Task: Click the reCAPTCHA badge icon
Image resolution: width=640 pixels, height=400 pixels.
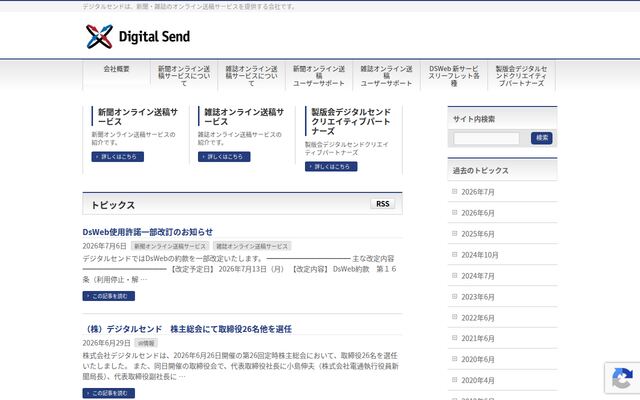Action: (622, 378)
